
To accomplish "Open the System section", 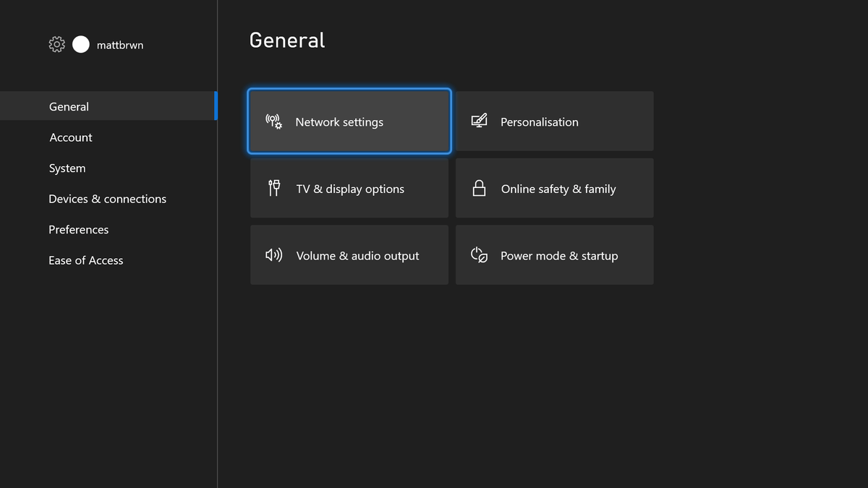I will (67, 168).
